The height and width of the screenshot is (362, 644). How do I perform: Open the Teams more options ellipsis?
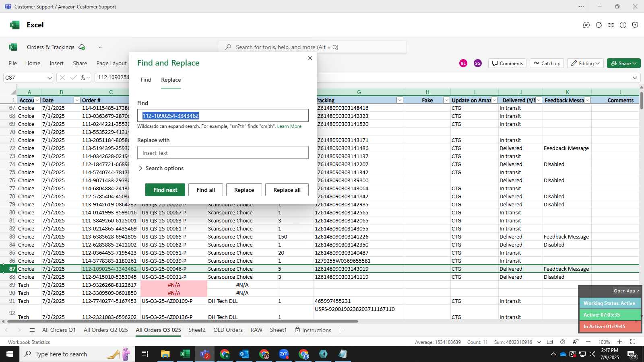(x=581, y=6)
